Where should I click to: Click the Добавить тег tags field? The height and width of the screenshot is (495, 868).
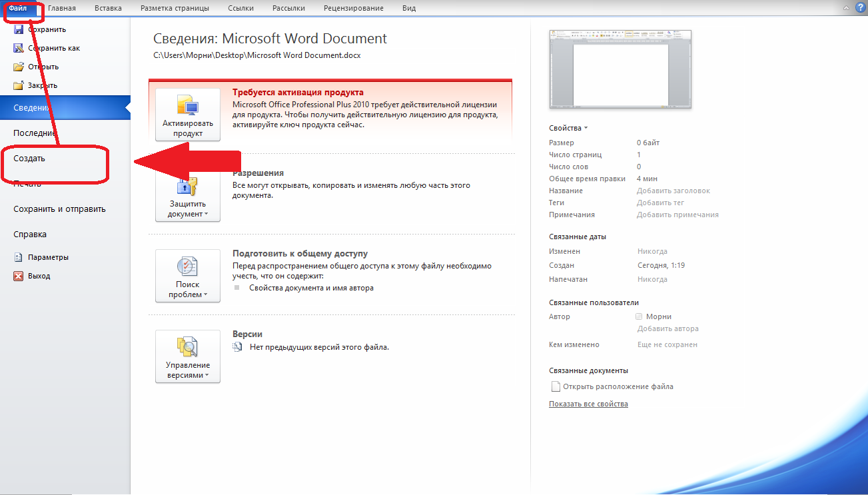[660, 203]
